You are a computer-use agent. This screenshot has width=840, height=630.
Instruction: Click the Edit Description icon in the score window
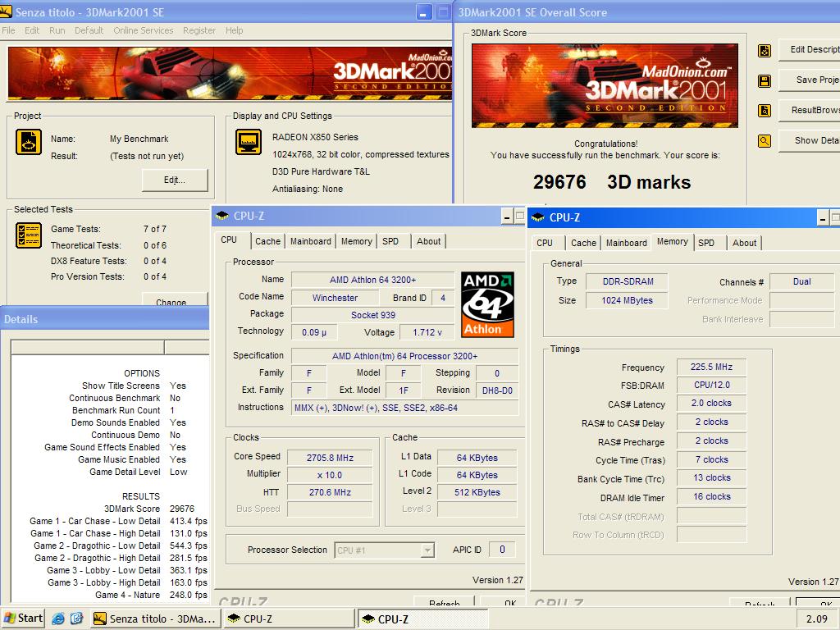click(x=765, y=51)
